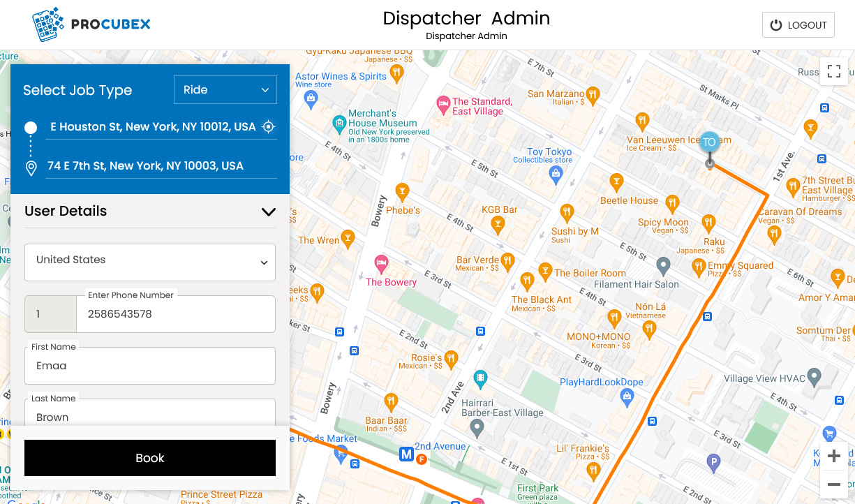The width and height of the screenshot is (855, 504).
Task: Click the Astor Wines & Spirits label
Action: pos(341,76)
